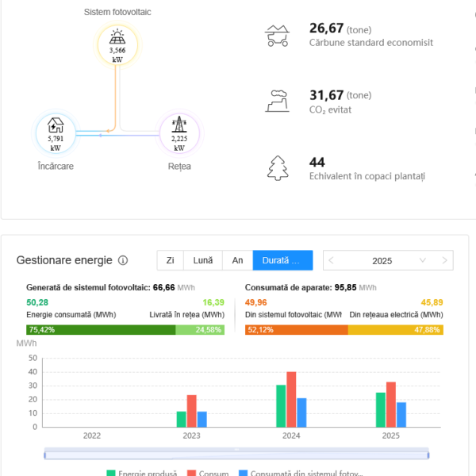The width and height of the screenshot is (476, 476).
Task: Expand the 2025 year dropdown chevron
Action: tap(423, 260)
